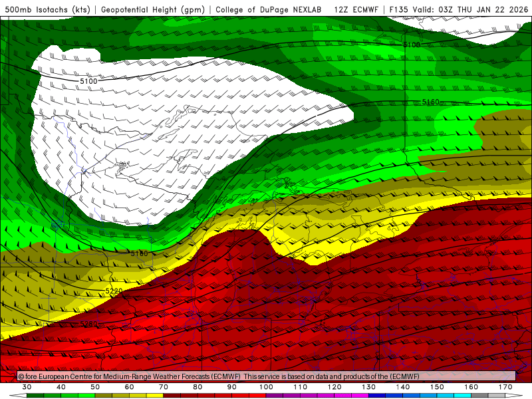Click the 150 value on the color scale

pos(438,387)
